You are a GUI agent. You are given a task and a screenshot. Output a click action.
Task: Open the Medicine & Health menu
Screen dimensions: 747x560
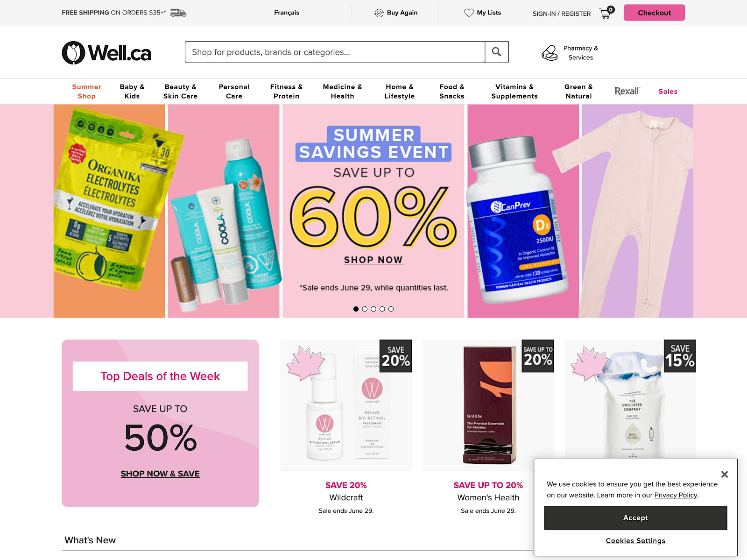pyautogui.click(x=342, y=92)
